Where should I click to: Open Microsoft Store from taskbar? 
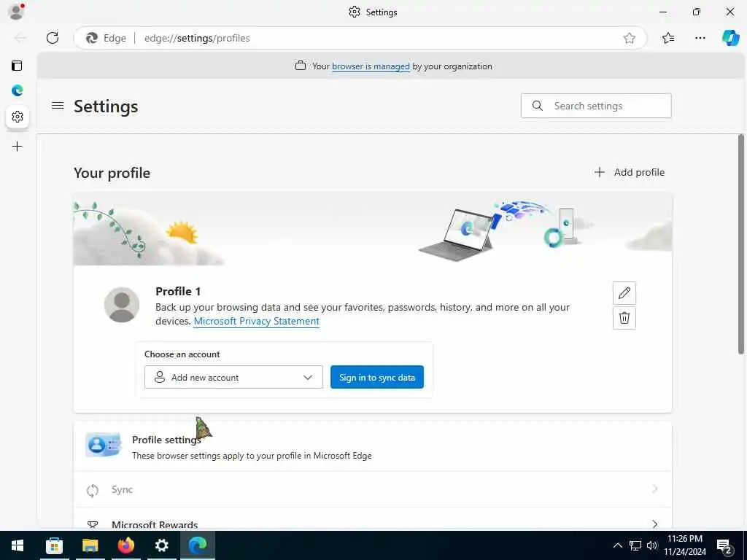(54, 545)
